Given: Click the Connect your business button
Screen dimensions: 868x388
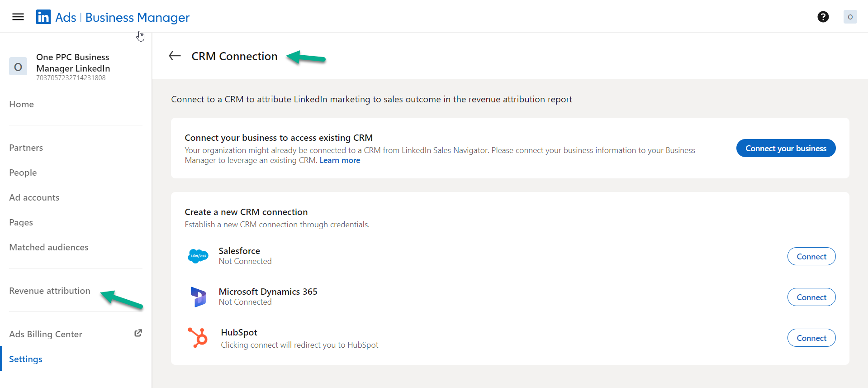Looking at the screenshot, I should point(786,148).
